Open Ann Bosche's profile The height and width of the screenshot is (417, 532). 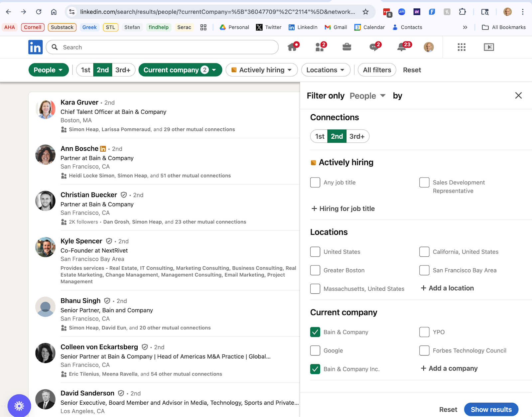(x=79, y=149)
